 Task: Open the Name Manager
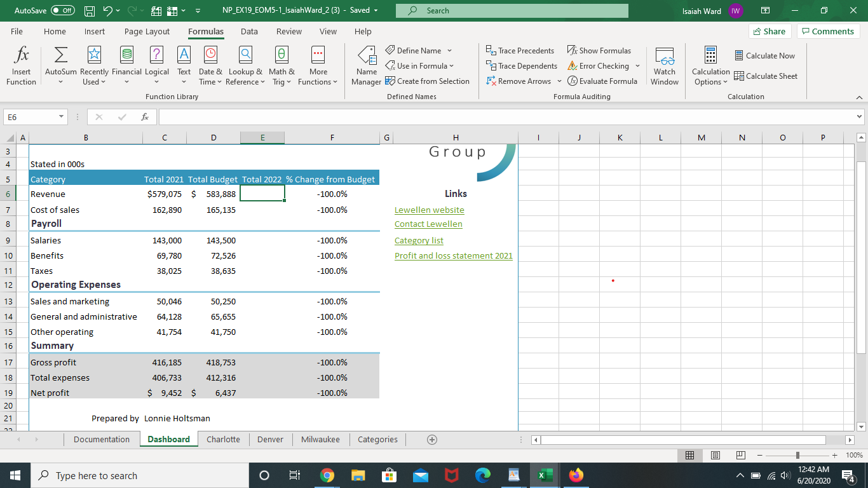pos(367,65)
